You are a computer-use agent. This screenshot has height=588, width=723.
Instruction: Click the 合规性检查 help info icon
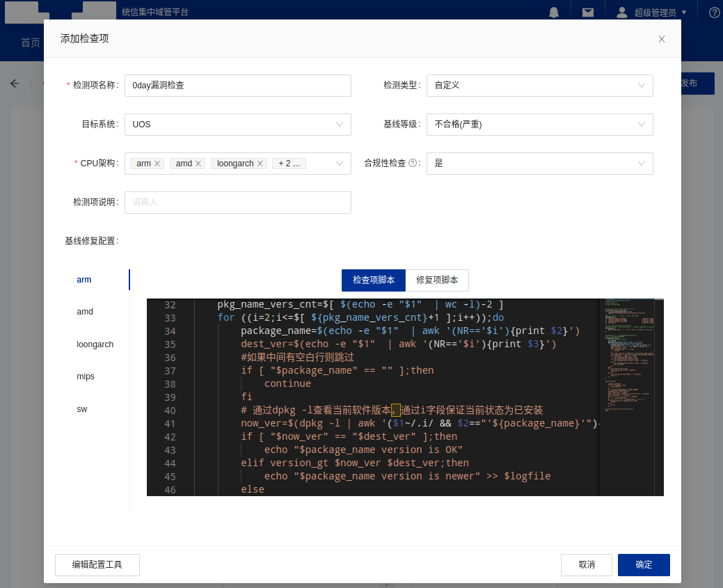413,163
